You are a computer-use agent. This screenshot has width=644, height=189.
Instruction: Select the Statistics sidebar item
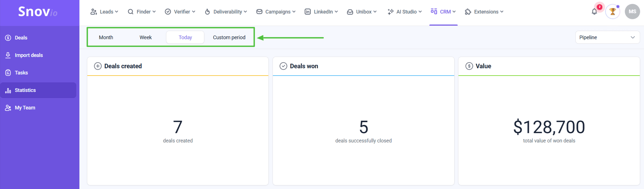point(25,90)
